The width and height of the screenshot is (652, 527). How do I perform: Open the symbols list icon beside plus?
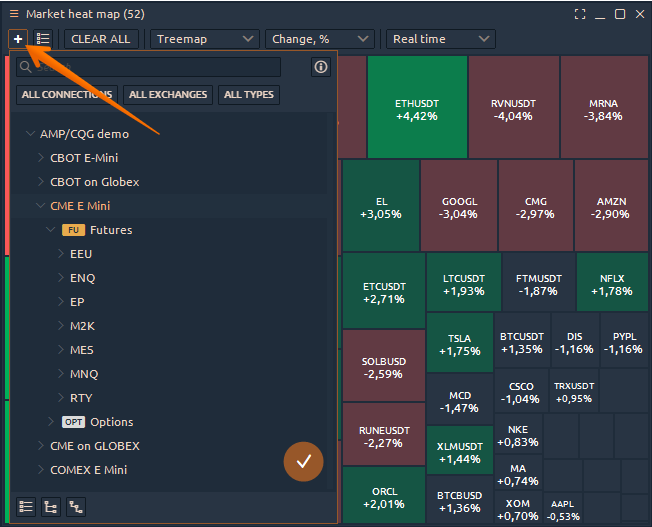coord(43,39)
